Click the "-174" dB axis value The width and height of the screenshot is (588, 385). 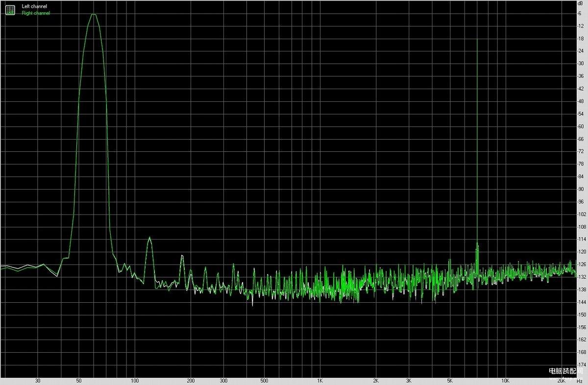(582, 365)
